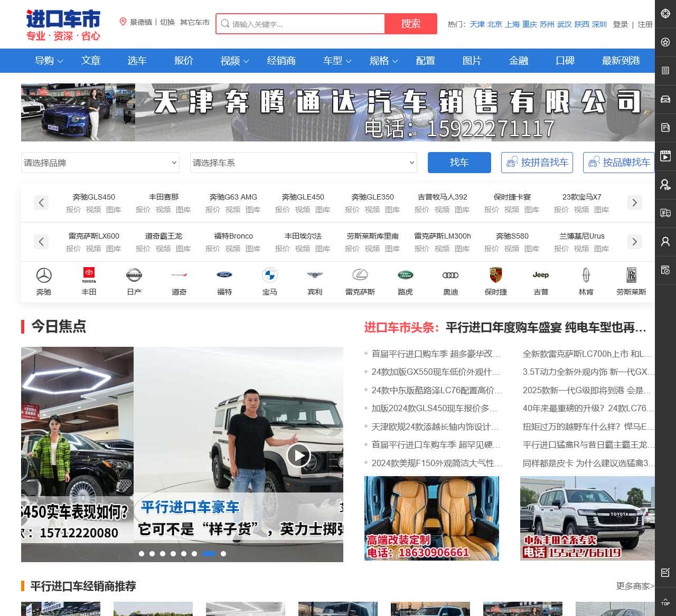Open the 请选择品牌 brand dropdown
Viewport: 676px width, 616px height.
[x=100, y=163]
